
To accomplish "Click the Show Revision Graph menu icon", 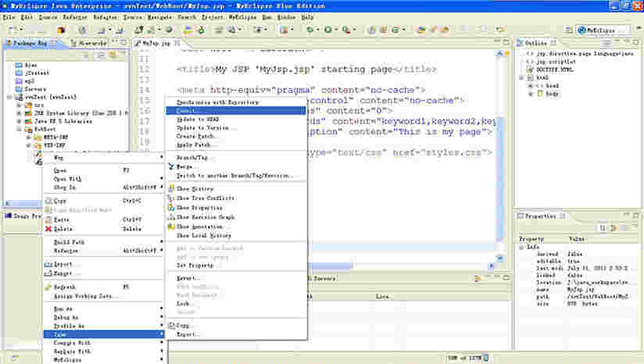I will 170,217.
